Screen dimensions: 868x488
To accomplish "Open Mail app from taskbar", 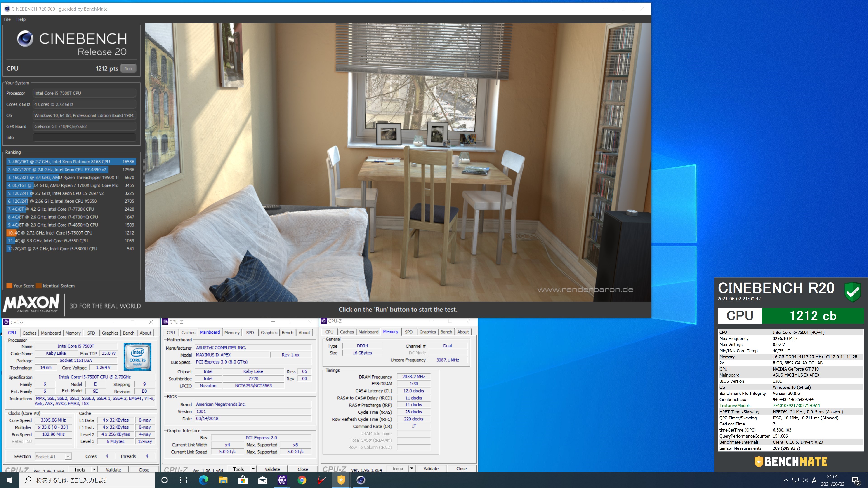I will (262, 480).
